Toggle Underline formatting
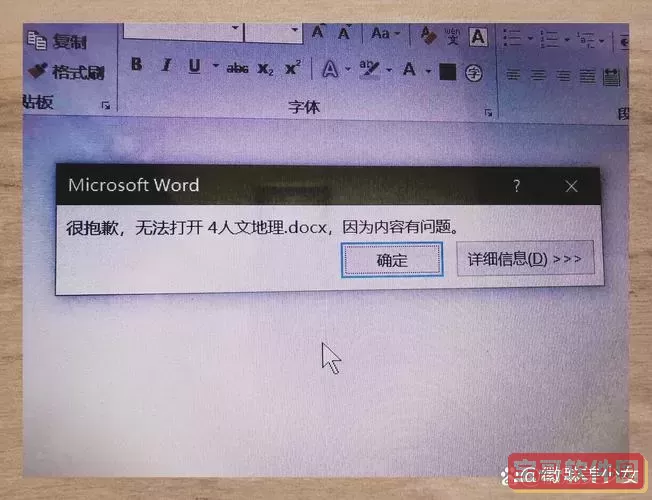Viewport: 652px width, 500px height. (x=194, y=66)
